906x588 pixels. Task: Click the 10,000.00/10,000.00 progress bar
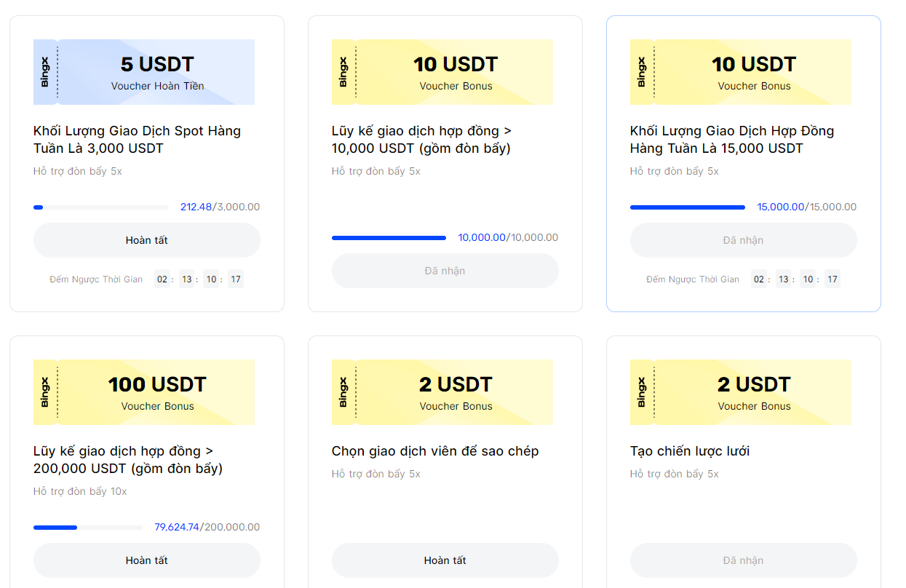[x=389, y=238]
